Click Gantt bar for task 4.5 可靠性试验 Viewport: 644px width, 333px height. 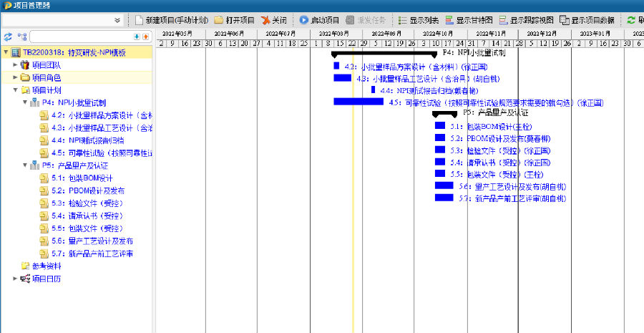[358, 101]
